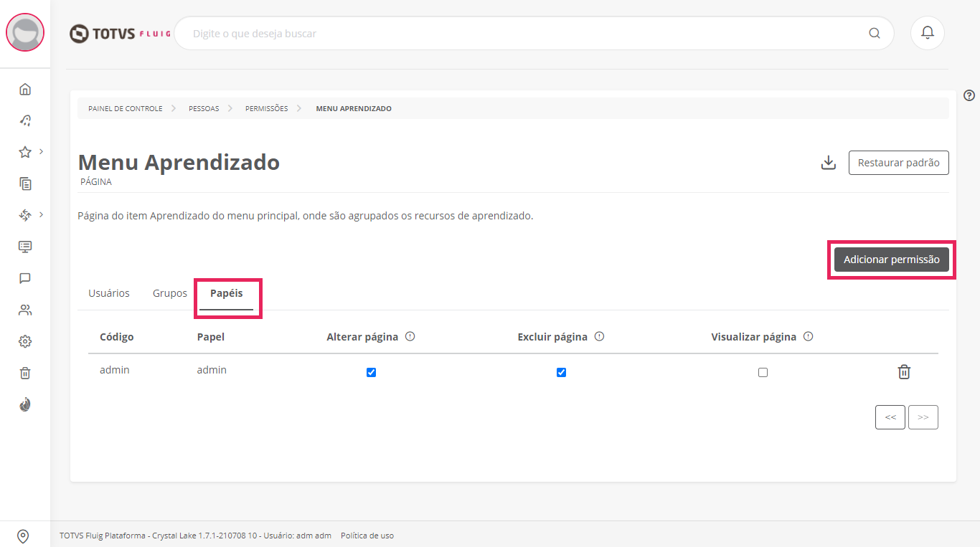Open the settings gear in sidebar
The image size is (980, 547).
click(25, 341)
